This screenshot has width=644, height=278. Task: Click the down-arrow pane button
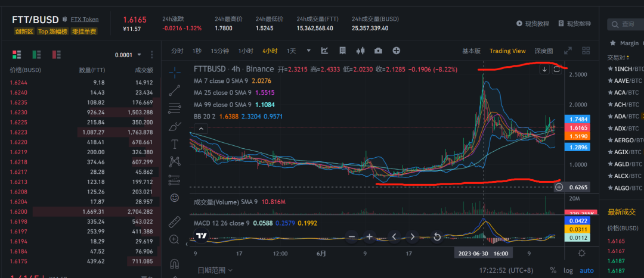(x=544, y=69)
